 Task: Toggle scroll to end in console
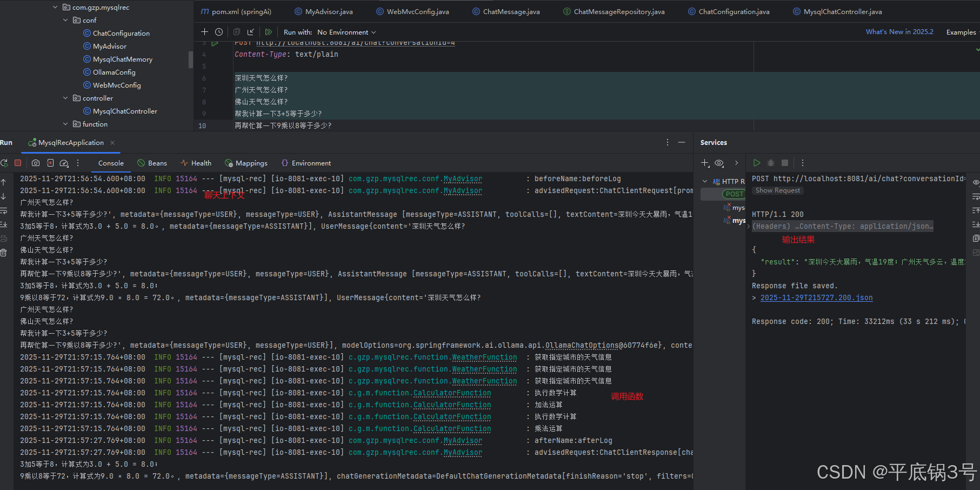(4, 224)
